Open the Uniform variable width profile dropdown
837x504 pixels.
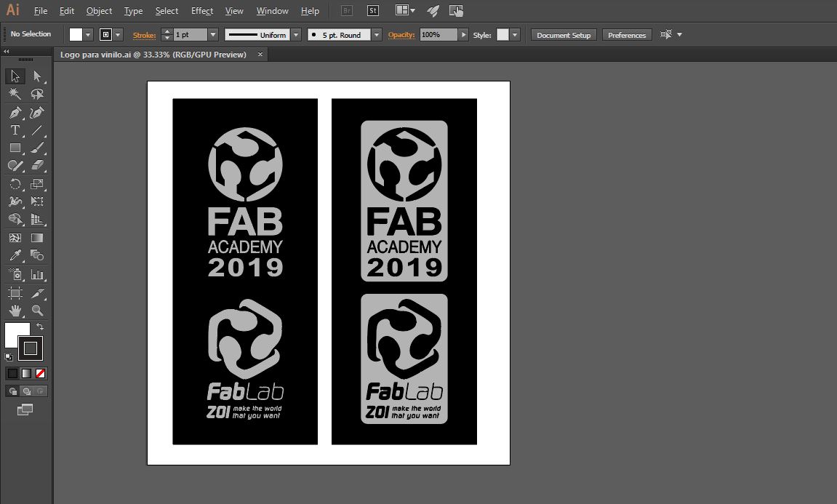296,35
